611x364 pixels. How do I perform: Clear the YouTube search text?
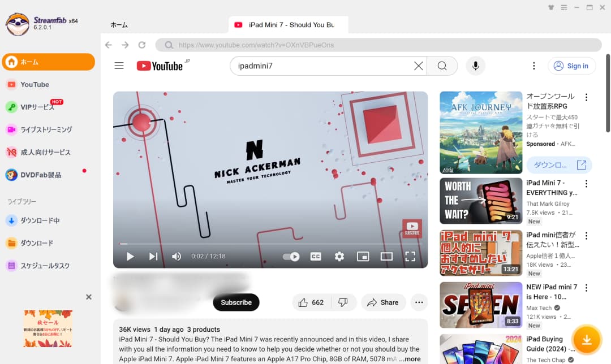point(418,66)
